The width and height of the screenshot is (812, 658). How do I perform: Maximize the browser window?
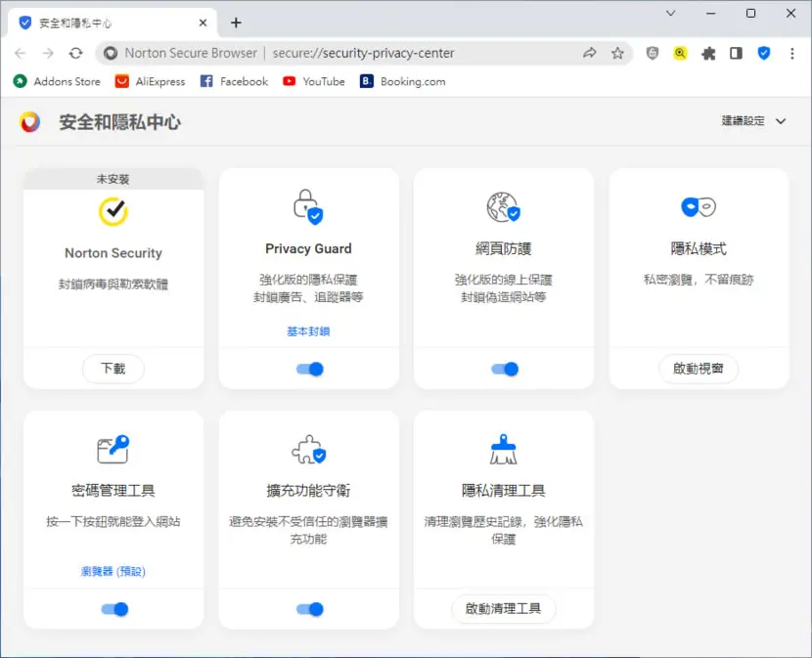(751, 14)
